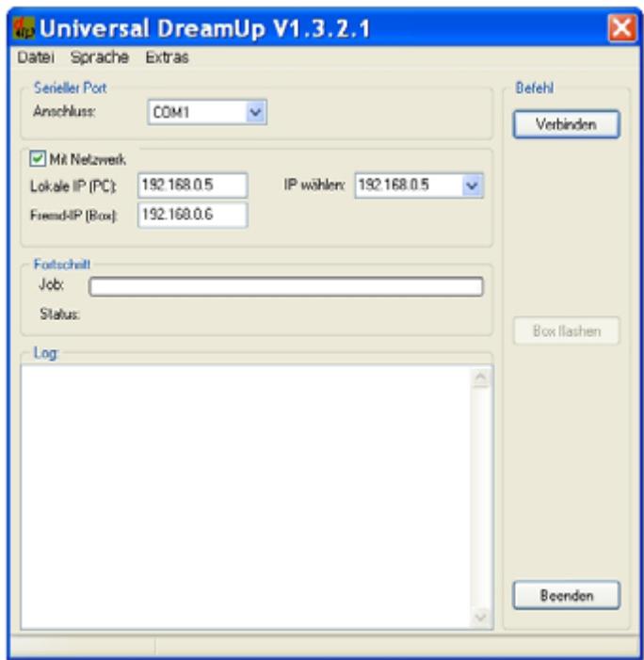Viewport: 644px width, 660px height.
Task: Click the Serieller Port group label
Action: pyautogui.click(x=70, y=88)
